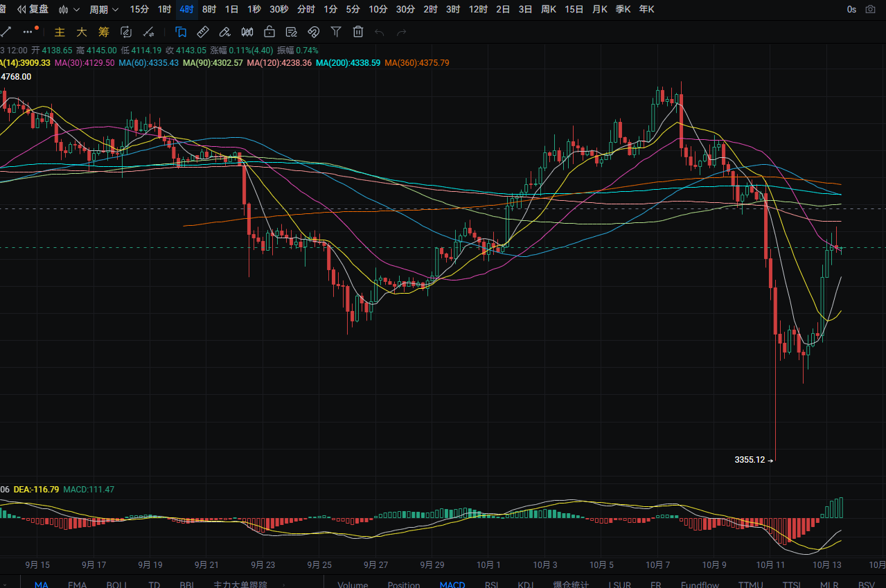Open the filter funnel tool

(x=336, y=32)
